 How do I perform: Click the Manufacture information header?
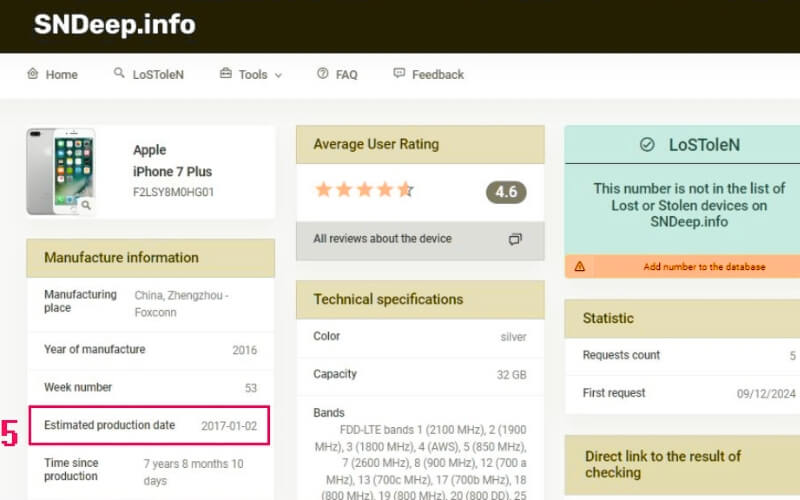click(151, 258)
